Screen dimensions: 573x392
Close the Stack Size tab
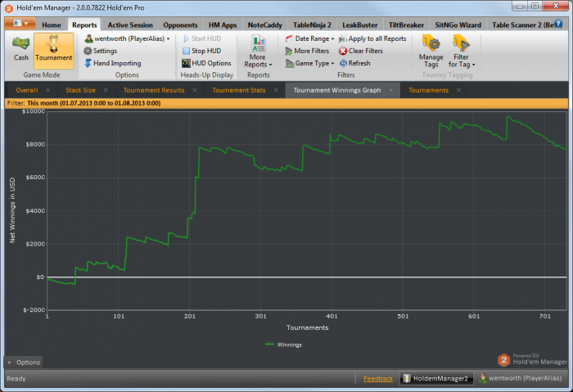pos(106,90)
